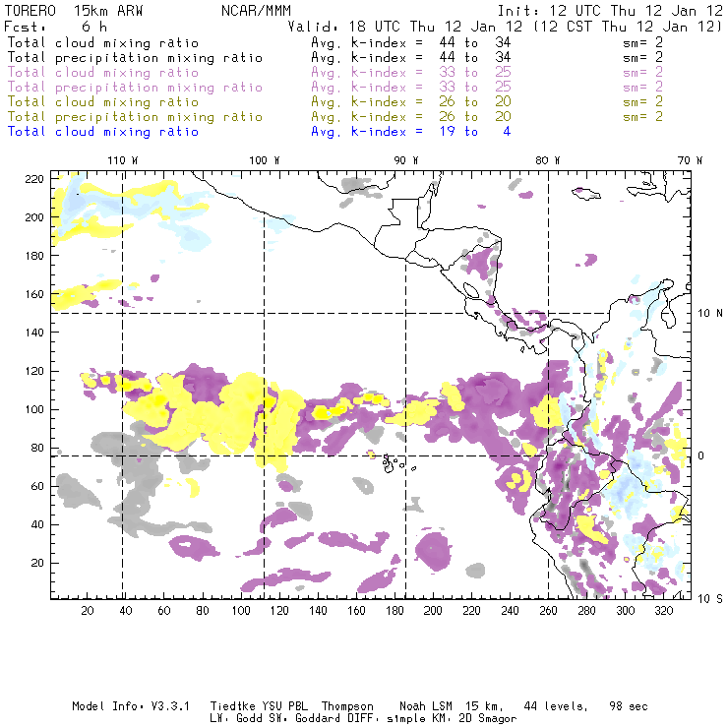Click 'LW: Godd SW: Goddard DIFF:' footer text
728x728 pixels.
tap(295, 719)
